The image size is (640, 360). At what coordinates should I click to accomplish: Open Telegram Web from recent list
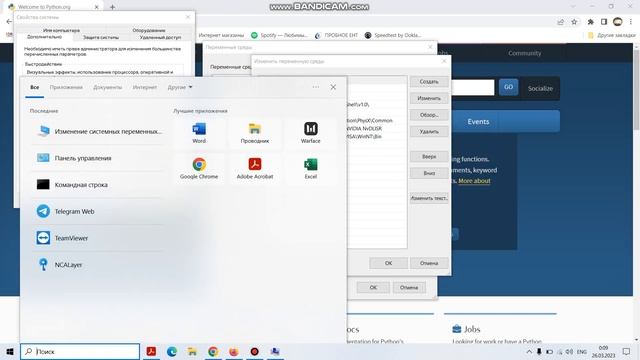(x=99, y=211)
